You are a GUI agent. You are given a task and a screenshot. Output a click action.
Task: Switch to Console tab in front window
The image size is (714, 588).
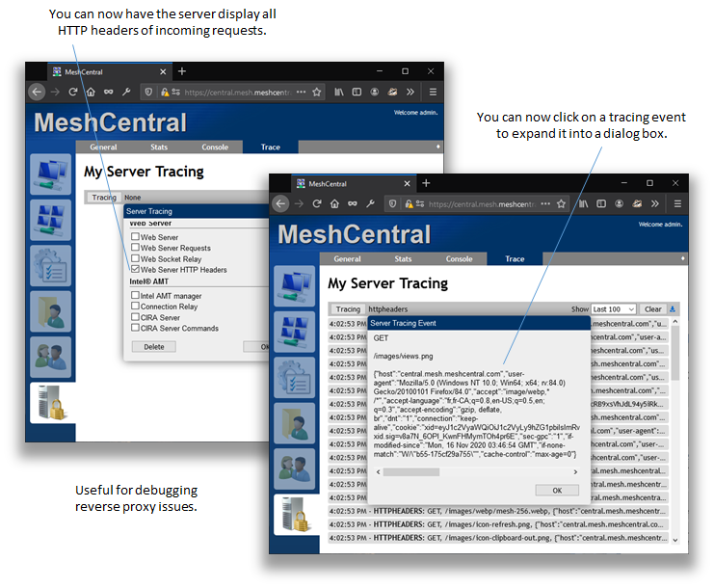[x=459, y=258]
